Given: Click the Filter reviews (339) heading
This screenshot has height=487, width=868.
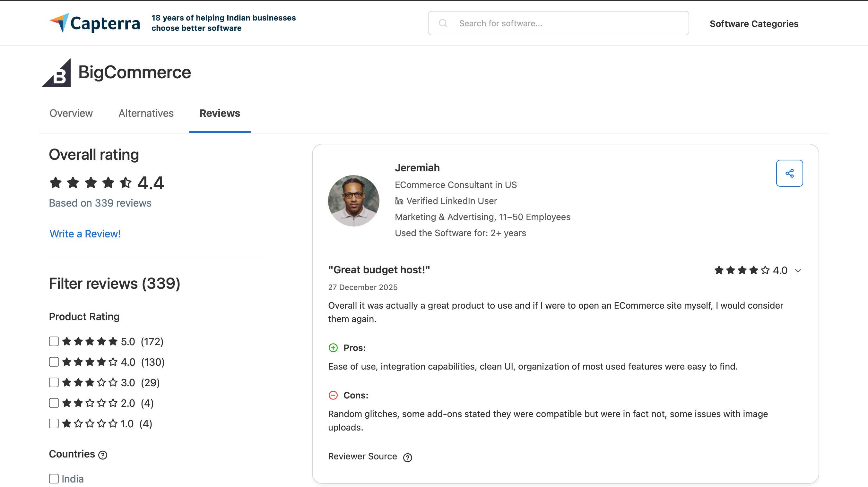Looking at the screenshot, I should click(115, 283).
